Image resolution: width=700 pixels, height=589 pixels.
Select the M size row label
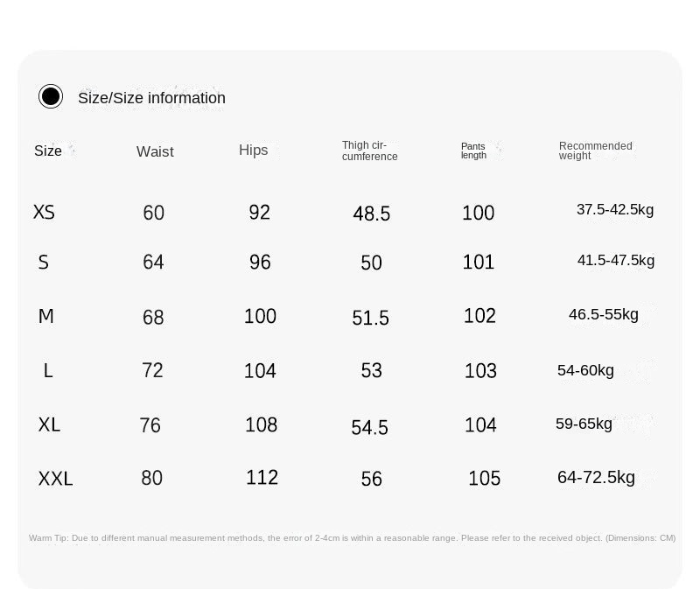(x=46, y=316)
